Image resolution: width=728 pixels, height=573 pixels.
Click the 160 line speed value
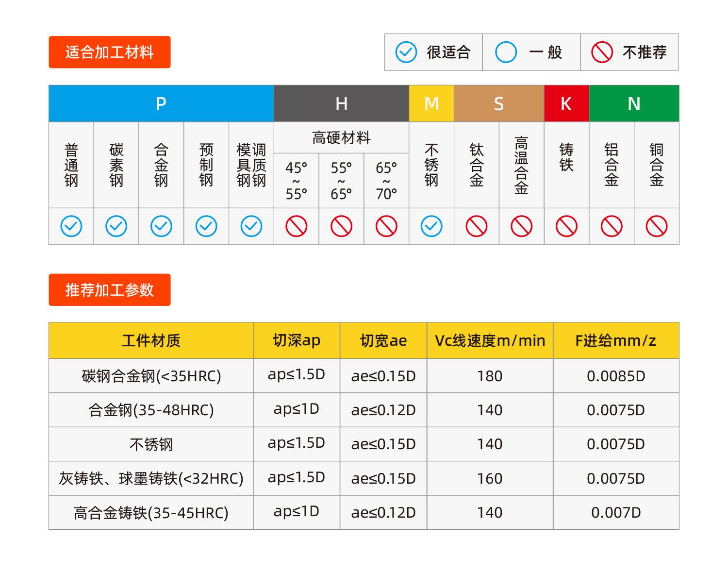pyautogui.click(x=490, y=479)
